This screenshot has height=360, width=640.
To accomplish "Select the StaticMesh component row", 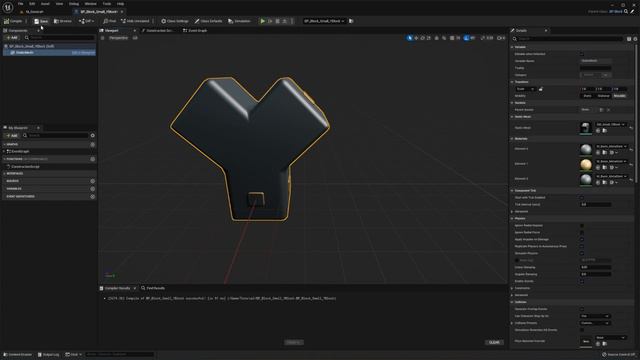I will click(49, 53).
